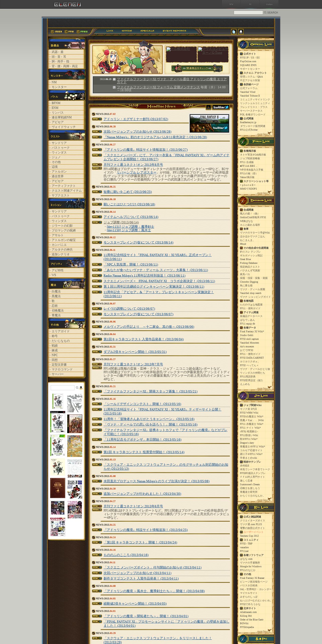Open もののふのこころ news link

click(126, 555)
